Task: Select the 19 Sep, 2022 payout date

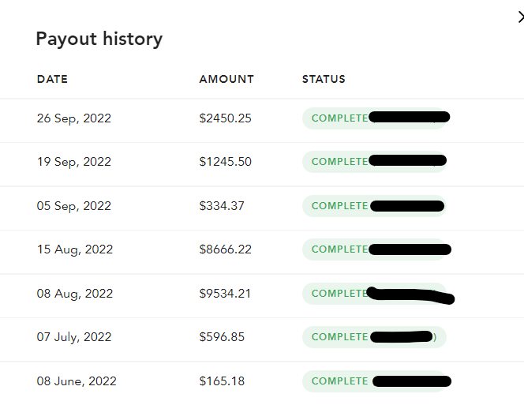Action: (74, 162)
